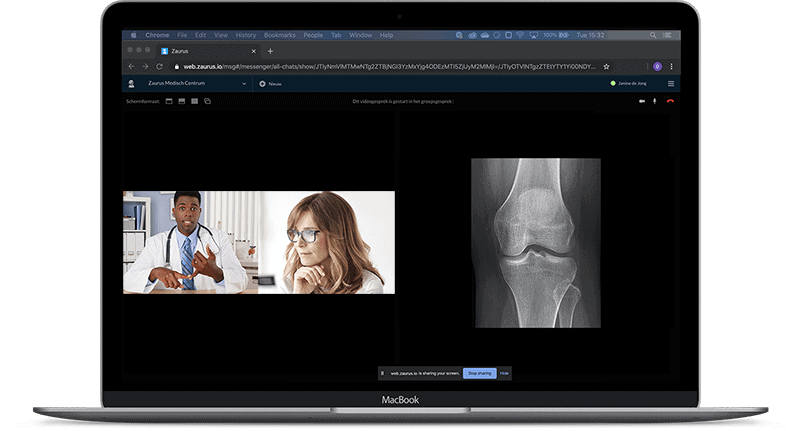Click the doctor's video feed
The image size is (800, 431).
[190, 242]
